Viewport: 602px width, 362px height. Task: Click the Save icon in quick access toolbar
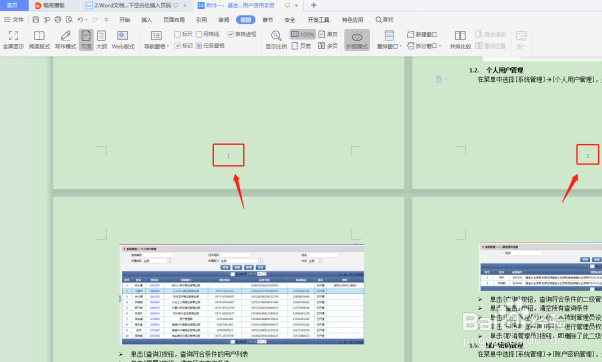tap(36, 20)
